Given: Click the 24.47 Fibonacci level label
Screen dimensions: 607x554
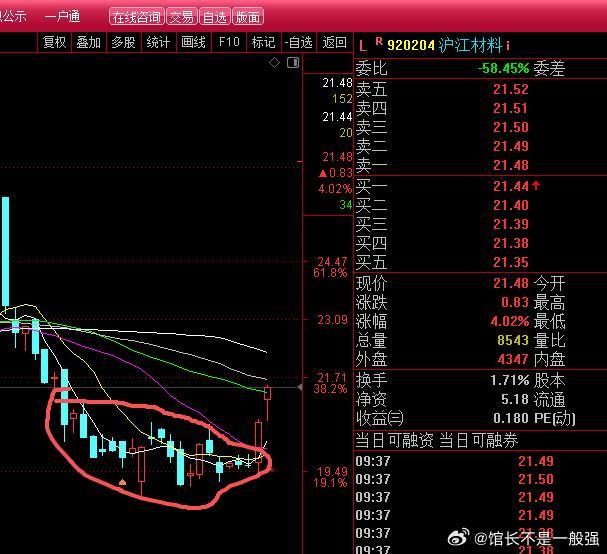Looking at the screenshot, I should pos(332,262).
